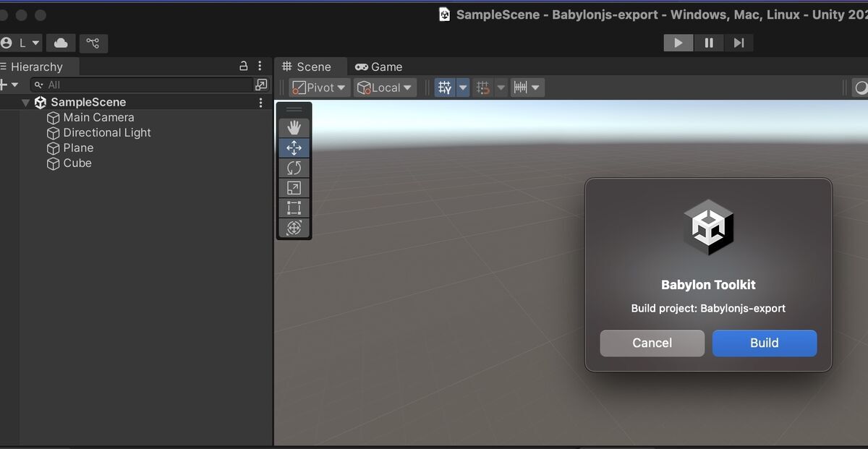Select Cube object in Hierarchy
Screen dimensions: 868x449
coord(77,163)
